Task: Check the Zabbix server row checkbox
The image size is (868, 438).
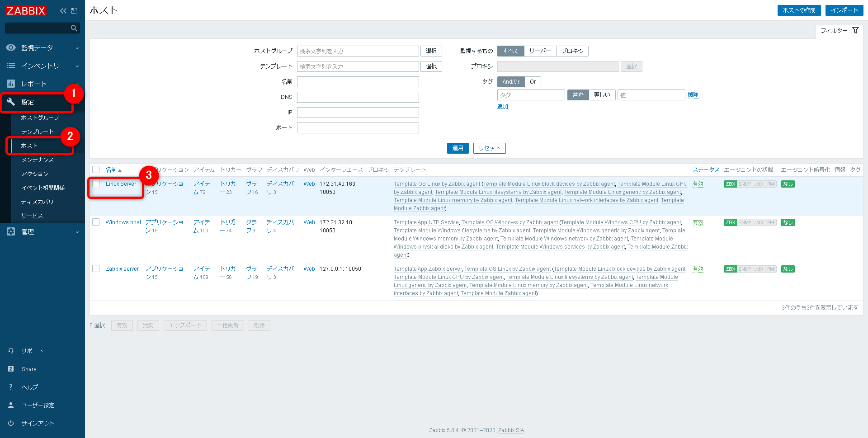Action: click(96, 268)
